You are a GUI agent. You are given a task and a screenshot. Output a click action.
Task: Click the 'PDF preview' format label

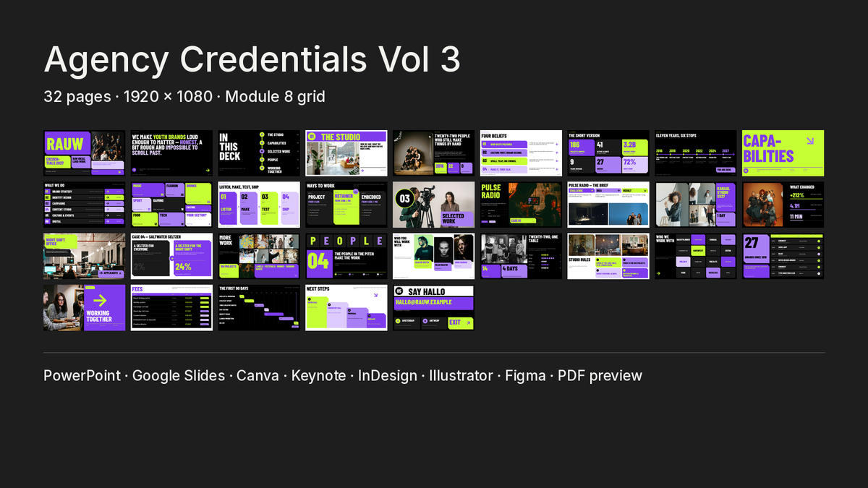600,376
